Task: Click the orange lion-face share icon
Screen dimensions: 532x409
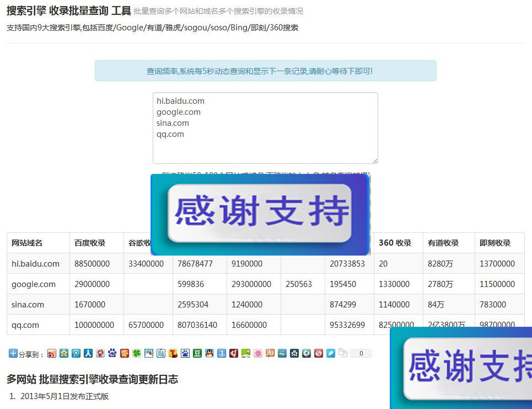Action: pos(125,353)
